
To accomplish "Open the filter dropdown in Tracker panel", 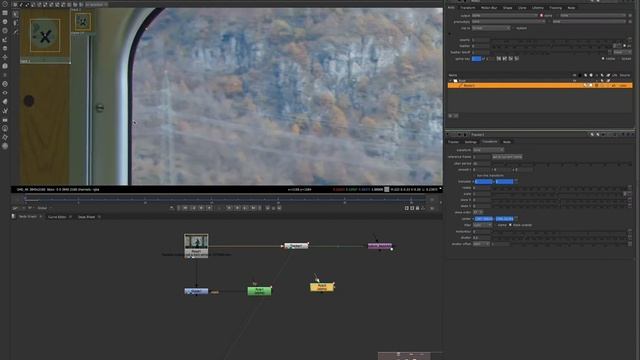I will 482,225.
